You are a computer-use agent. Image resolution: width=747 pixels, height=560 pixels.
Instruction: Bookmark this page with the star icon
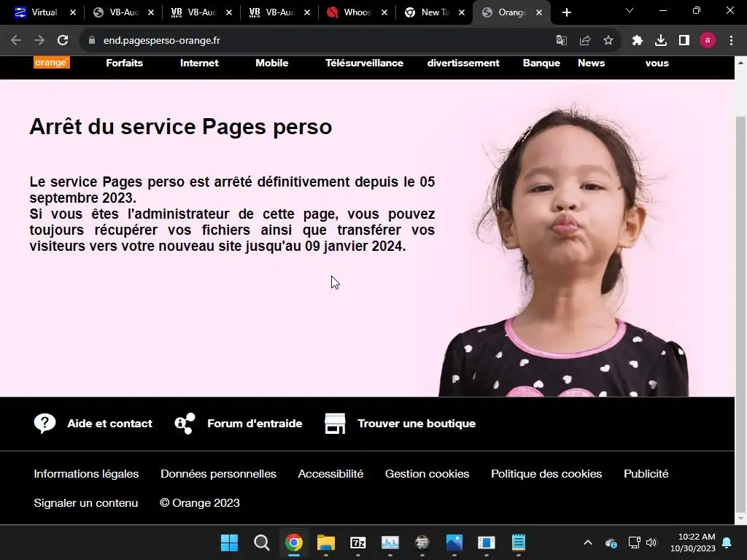608,41
